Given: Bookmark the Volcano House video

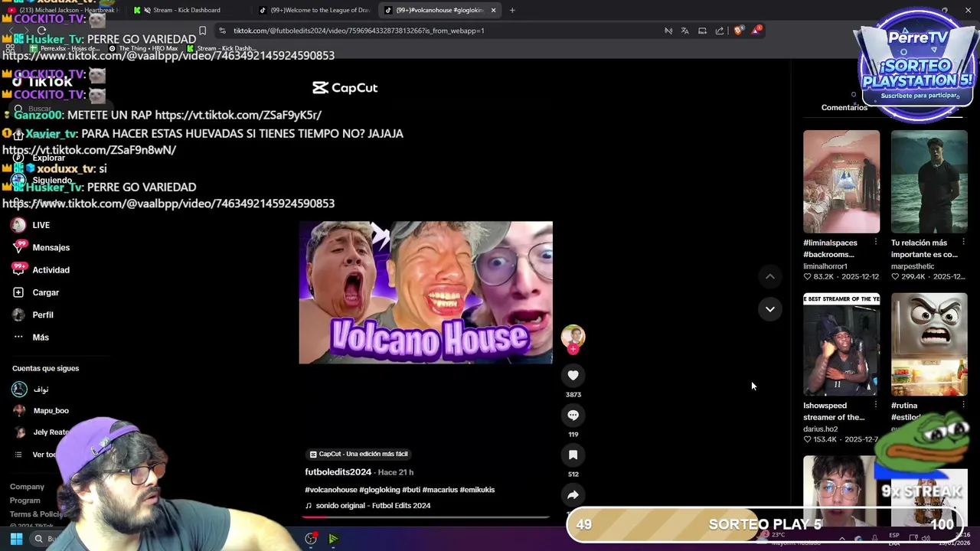Looking at the screenshot, I should pos(573,455).
